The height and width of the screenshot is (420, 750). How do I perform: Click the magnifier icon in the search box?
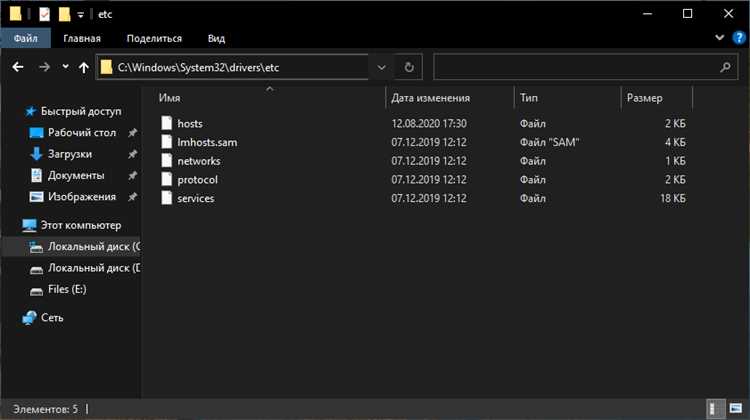(x=726, y=67)
